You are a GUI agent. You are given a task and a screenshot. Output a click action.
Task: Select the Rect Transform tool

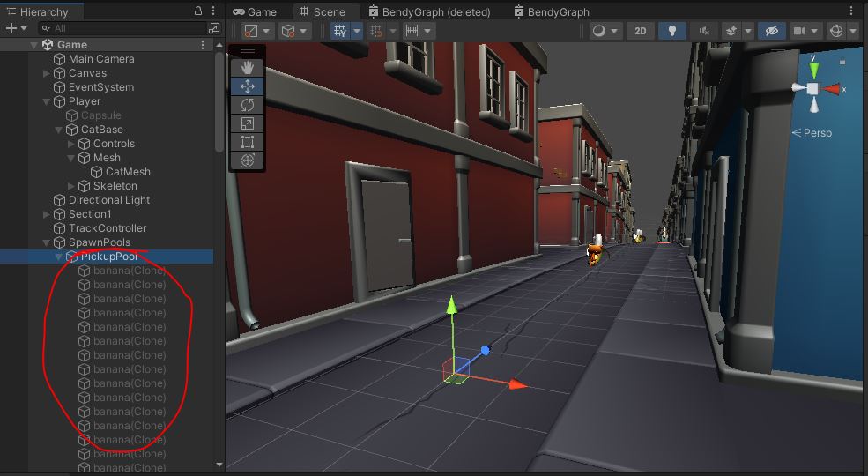(248, 142)
